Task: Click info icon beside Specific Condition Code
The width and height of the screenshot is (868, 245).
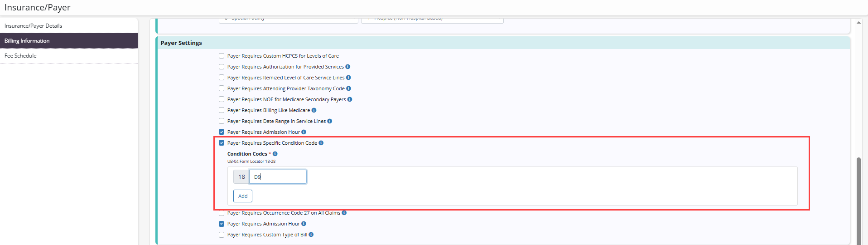Action: click(321, 143)
